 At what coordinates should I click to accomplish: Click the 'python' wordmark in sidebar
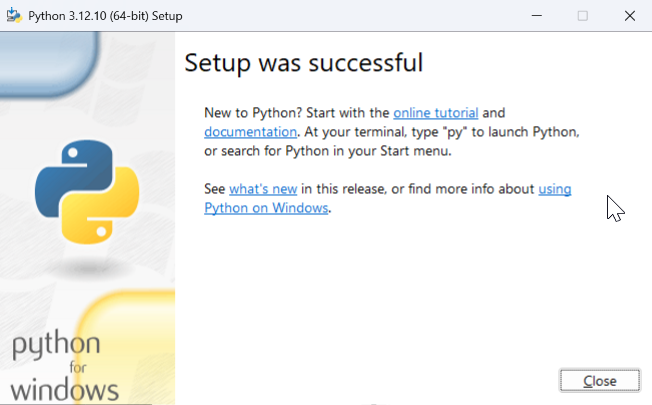(56, 345)
